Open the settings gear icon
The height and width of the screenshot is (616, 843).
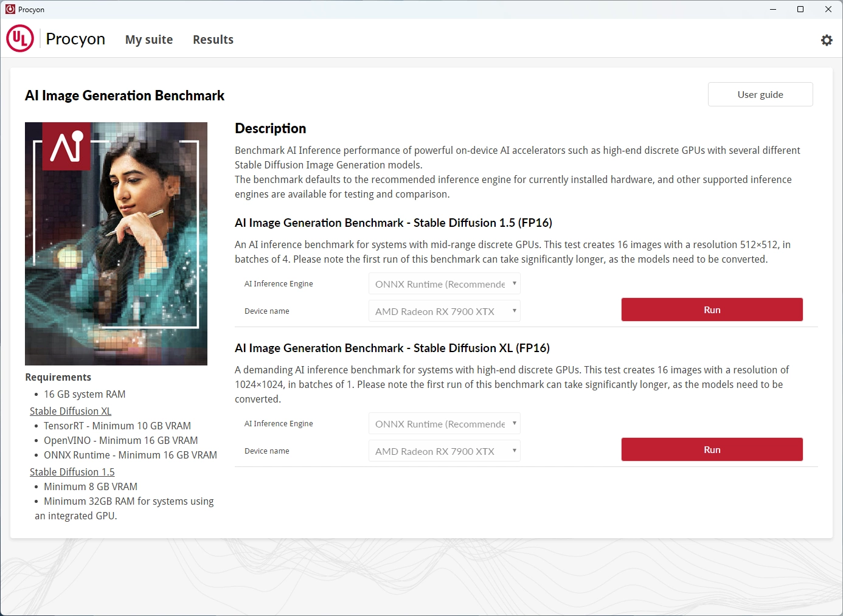click(827, 40)
